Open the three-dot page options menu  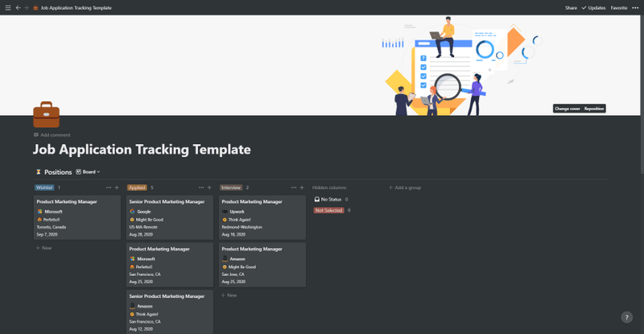click(635, 8)
